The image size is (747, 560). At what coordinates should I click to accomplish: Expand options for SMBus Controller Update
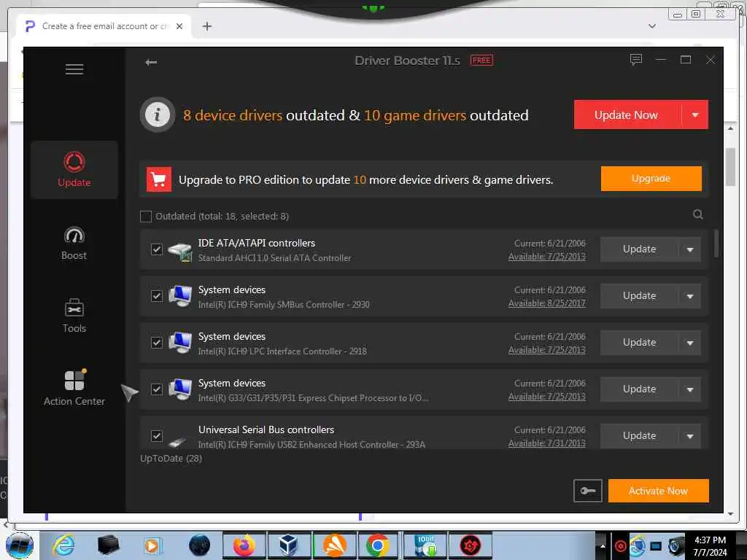click(690, 296)
